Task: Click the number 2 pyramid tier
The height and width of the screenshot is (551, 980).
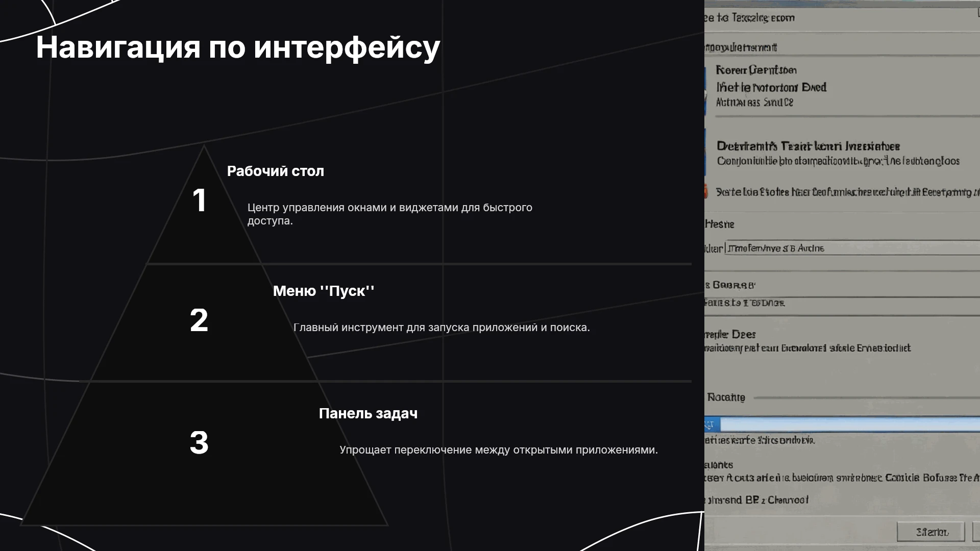Action: point(204,322)
